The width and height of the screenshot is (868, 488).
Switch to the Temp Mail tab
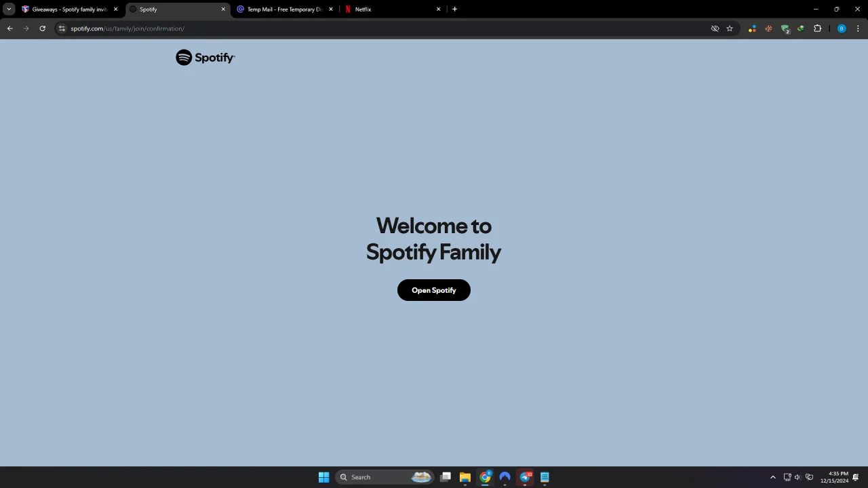[x=284, y=9]
